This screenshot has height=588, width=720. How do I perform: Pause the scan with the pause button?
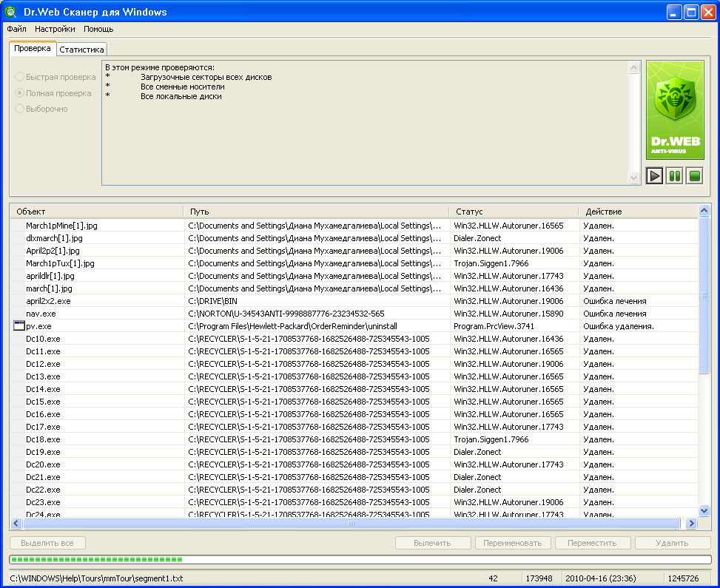[x=675, y=175]
